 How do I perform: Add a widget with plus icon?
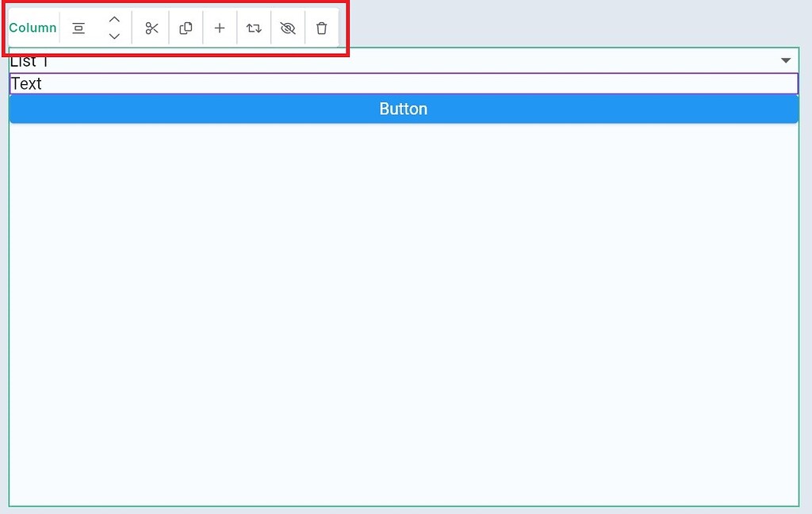(x=220, y=28)
